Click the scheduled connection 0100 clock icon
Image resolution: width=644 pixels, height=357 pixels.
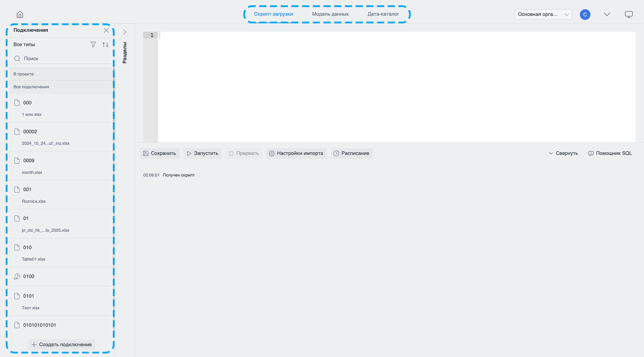17,277
